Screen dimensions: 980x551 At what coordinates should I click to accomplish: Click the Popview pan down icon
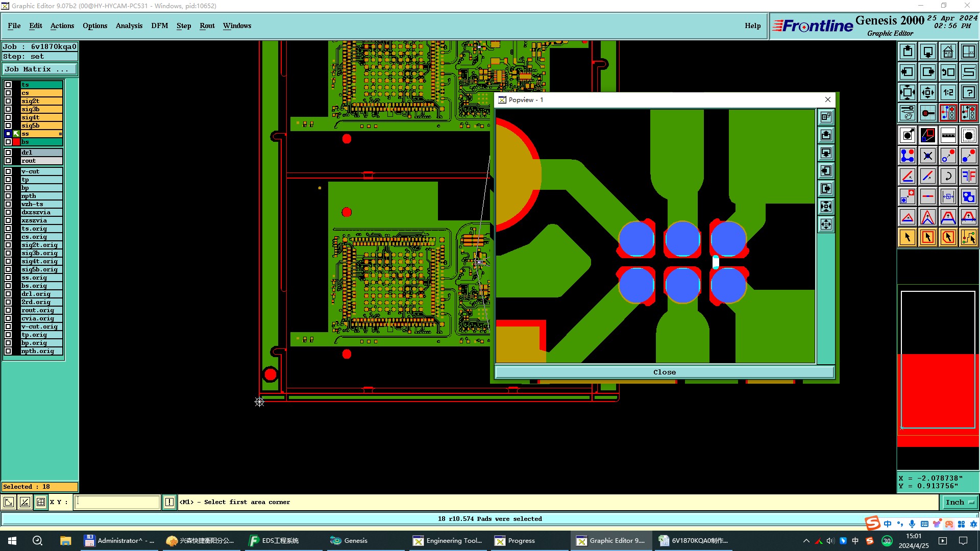826,153
